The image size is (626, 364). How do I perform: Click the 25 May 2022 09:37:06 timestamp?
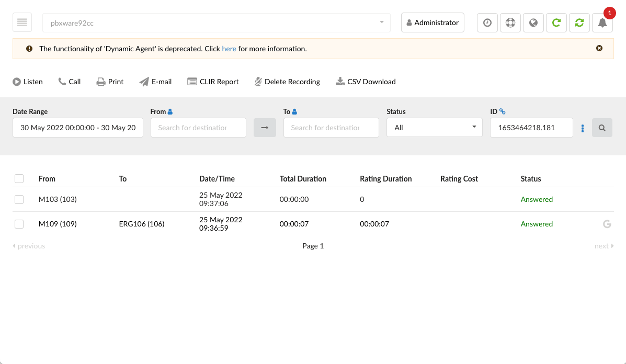(x=221, y=199)
